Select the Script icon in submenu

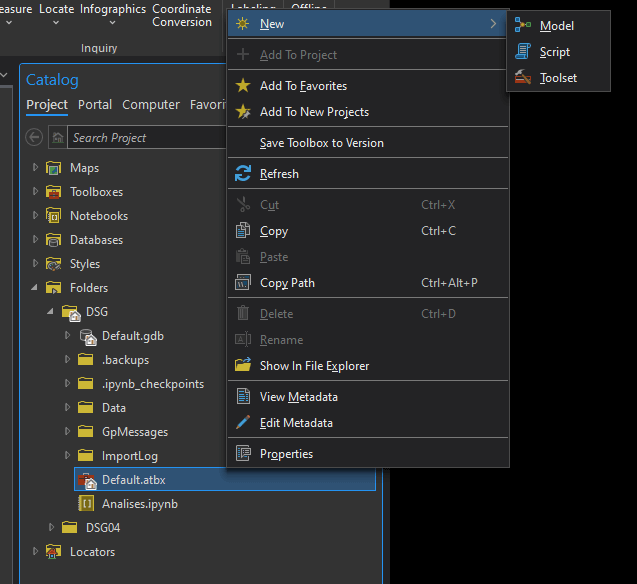[x=523, y=52]
